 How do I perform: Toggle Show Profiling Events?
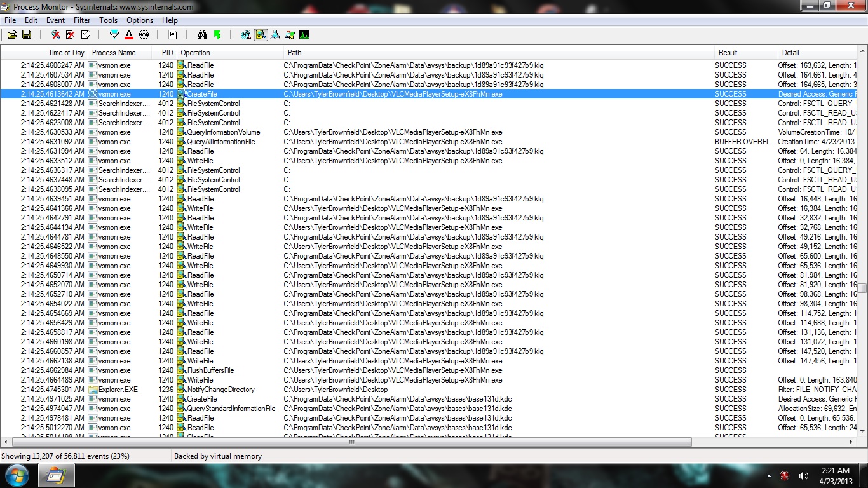coord(304,35)
